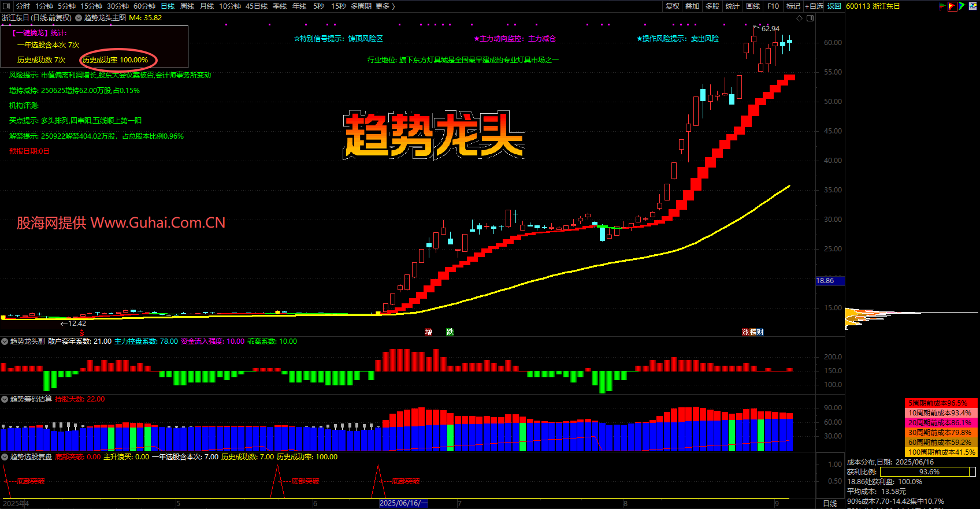
Task: Add stock with +自选 button
Action: coord(814,6)
